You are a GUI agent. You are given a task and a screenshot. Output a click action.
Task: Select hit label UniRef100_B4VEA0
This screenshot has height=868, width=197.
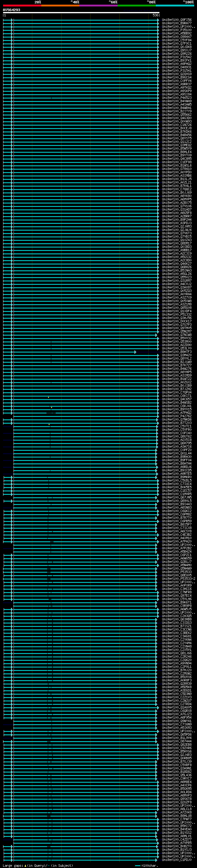(x=176, y=829)
